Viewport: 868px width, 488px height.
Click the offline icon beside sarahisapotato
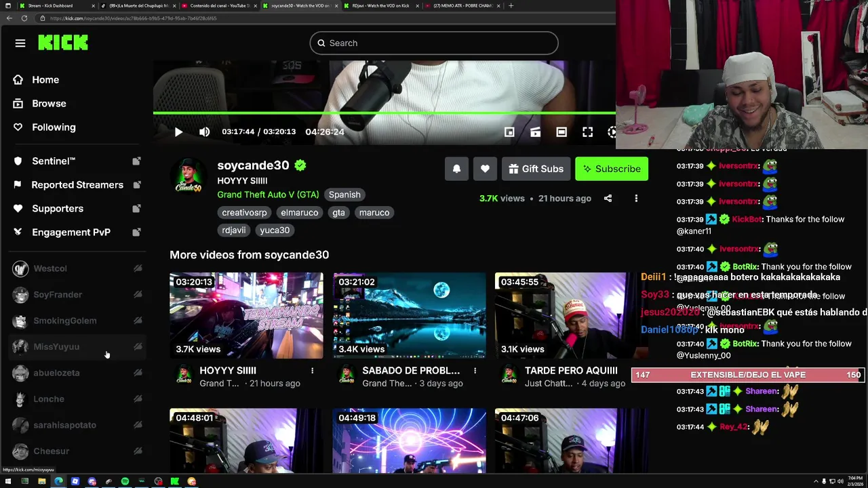[x=138, y=425]
